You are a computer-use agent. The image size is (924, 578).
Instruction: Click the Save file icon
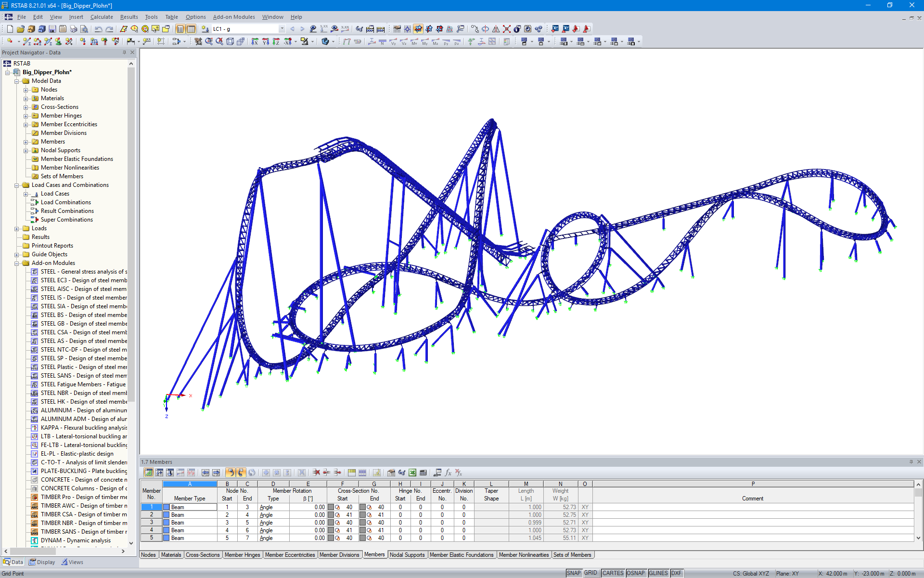[52, 29]
